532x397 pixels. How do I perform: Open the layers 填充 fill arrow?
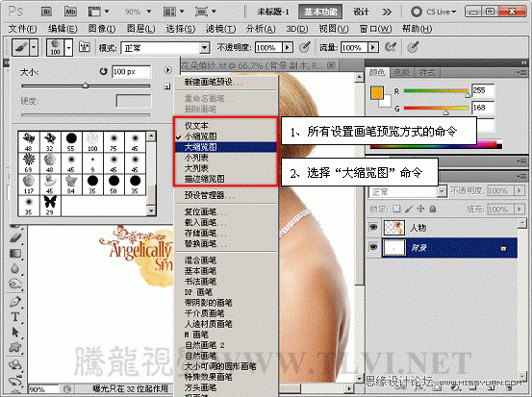pyautogui.click(x=519, y=209)
